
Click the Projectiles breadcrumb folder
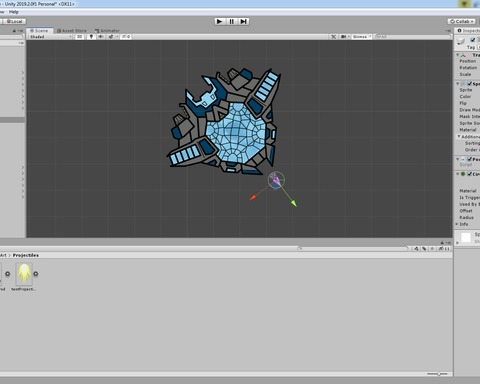pos(26,255)
